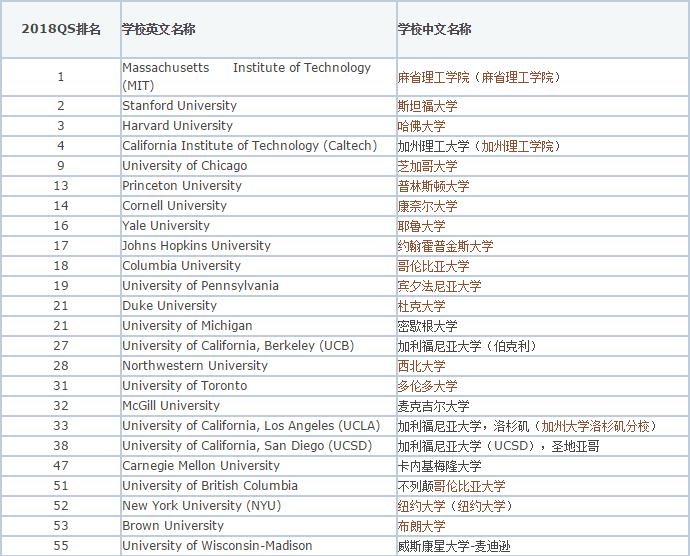Select the 威斯康星大学-麦迪逊 cell
The image size is (690, 556).
543,545
